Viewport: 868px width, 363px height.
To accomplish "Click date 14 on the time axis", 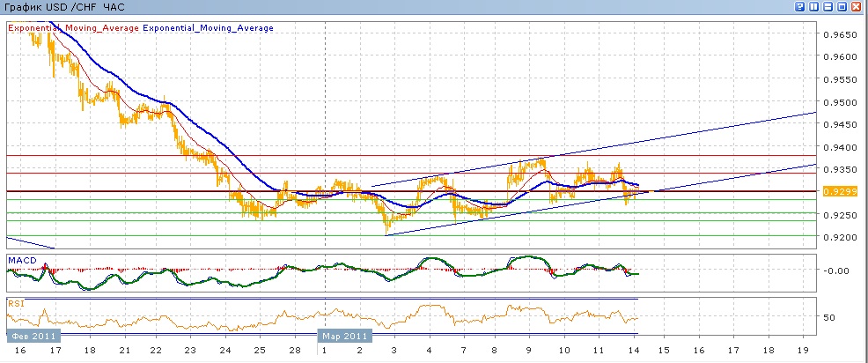I will (636, 351).
